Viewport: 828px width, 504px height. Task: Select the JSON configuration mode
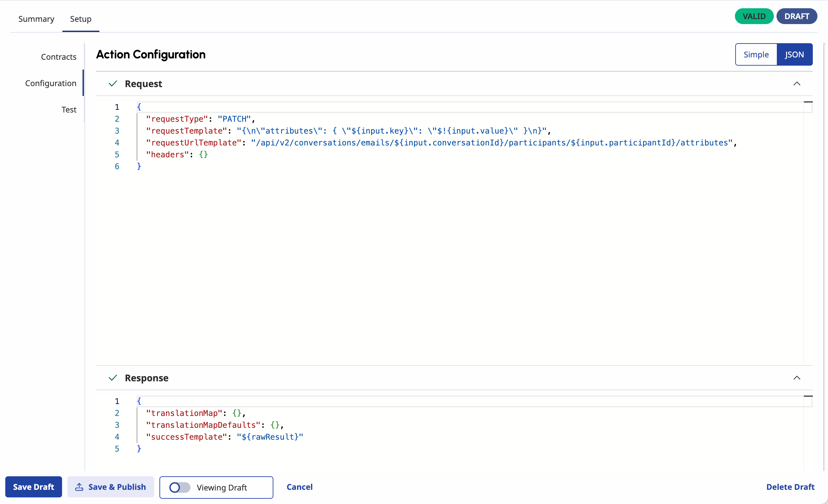[x=794, y=54]
